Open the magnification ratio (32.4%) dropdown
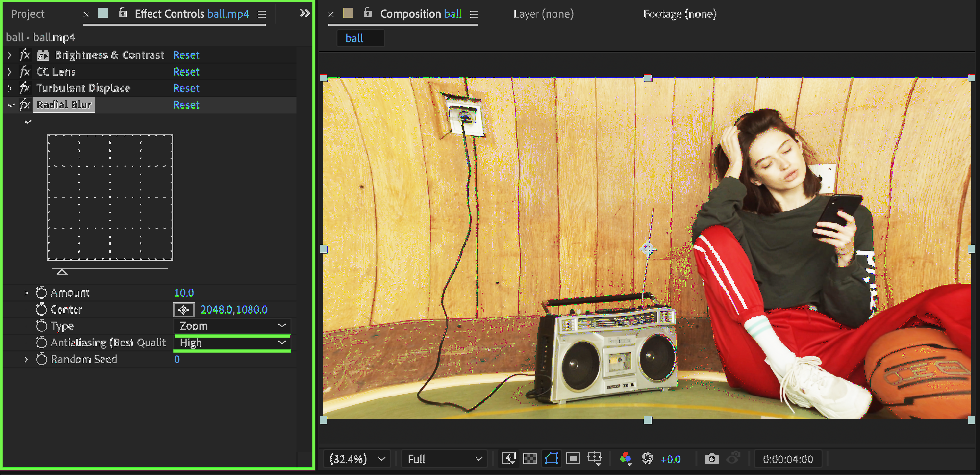 pyautogui.click(x=357, y=459)
